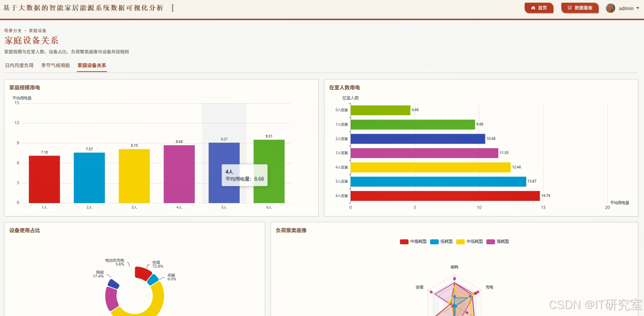Toggle the 中低耗型 legend series

click(x=470, y=242)
